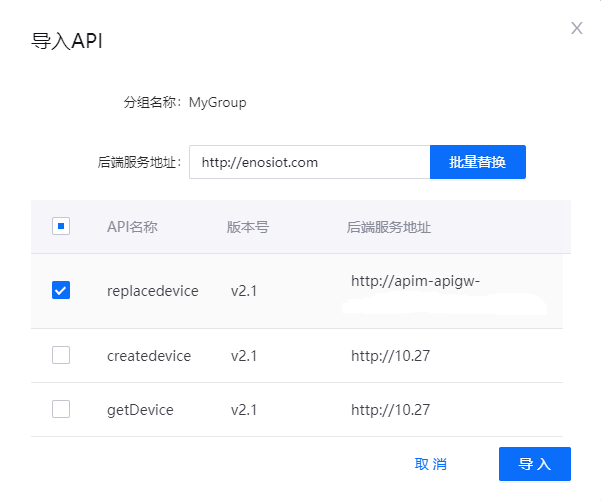Image resolution: width=601 pixels, height=500 pixels.
Task: Click the API名称 column header
Action: (x=132, y=227)
